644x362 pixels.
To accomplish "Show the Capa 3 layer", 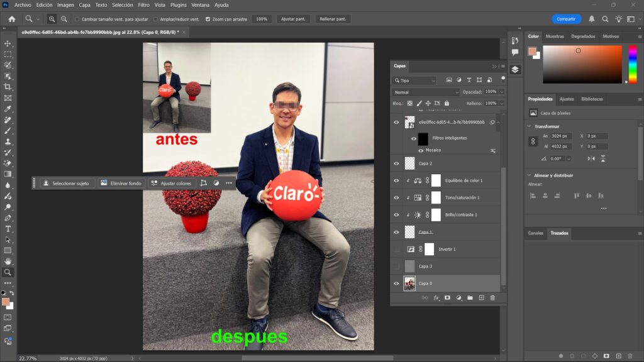I will coord(396,266).
